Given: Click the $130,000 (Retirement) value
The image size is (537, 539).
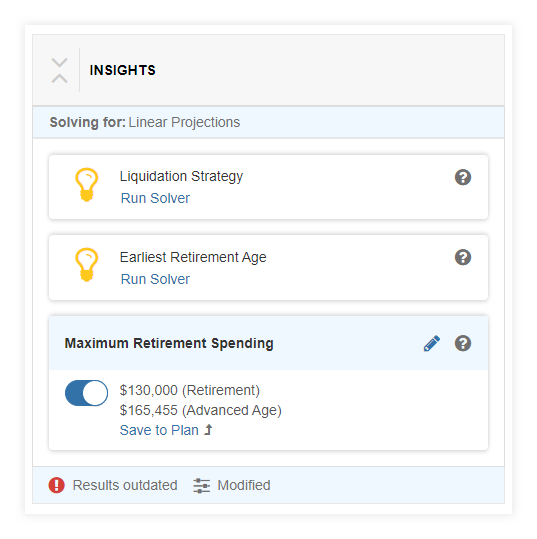Looking at the screenshot, I should click(x=189, y=390).
